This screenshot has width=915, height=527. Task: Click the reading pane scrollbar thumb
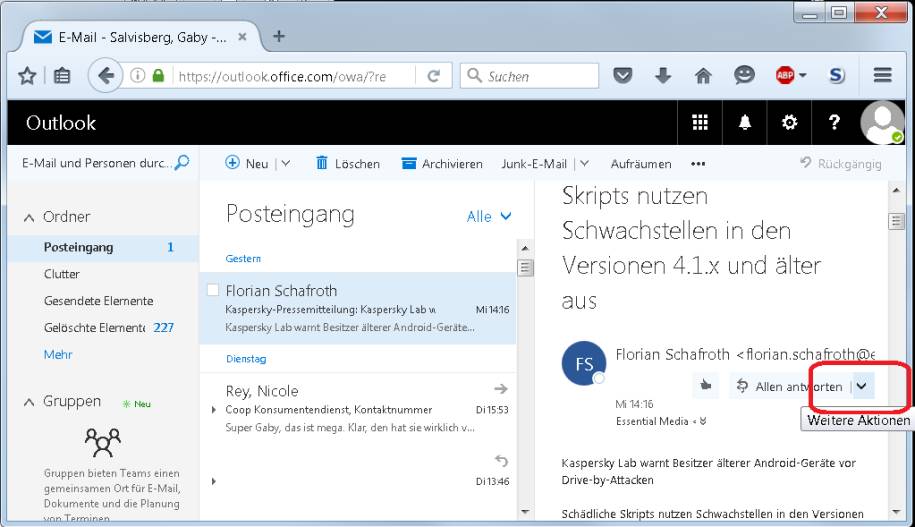(x=896, y=221)
